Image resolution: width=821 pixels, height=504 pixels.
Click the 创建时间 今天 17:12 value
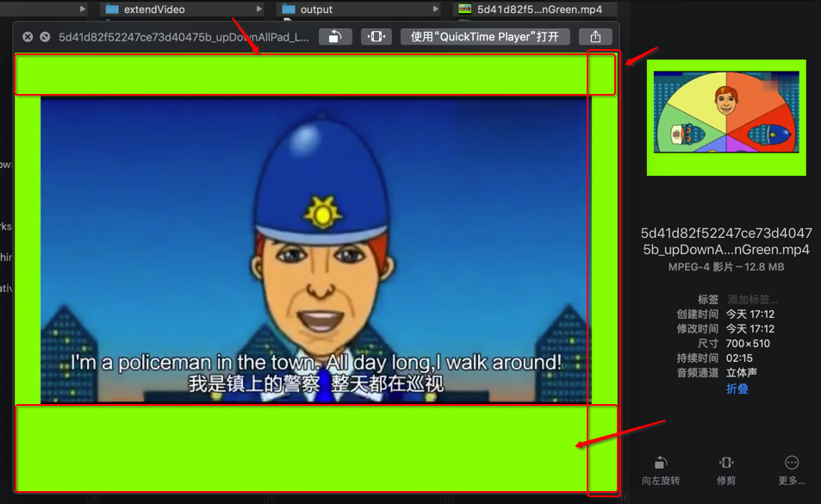coord(749,314)
